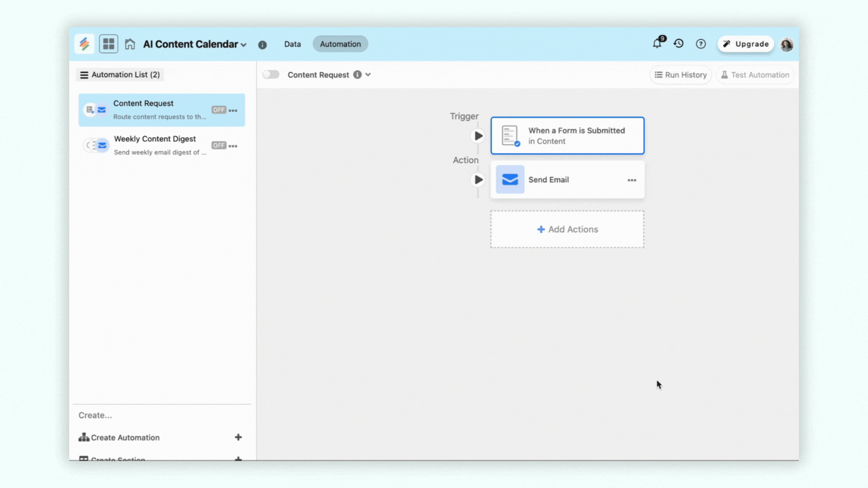Click the notification bell icon

pos(657,44)
